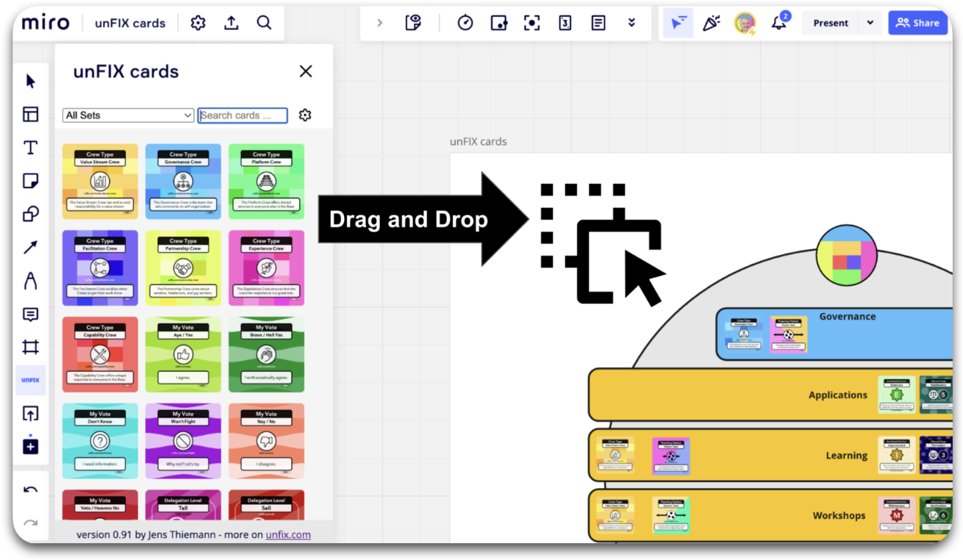Select the Text tool
963x560 pixels.
tap(30, 147)
